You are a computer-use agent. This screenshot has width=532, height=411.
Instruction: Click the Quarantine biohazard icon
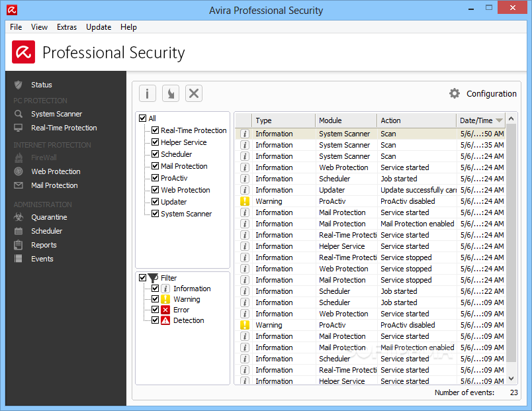tap(19, 217)
